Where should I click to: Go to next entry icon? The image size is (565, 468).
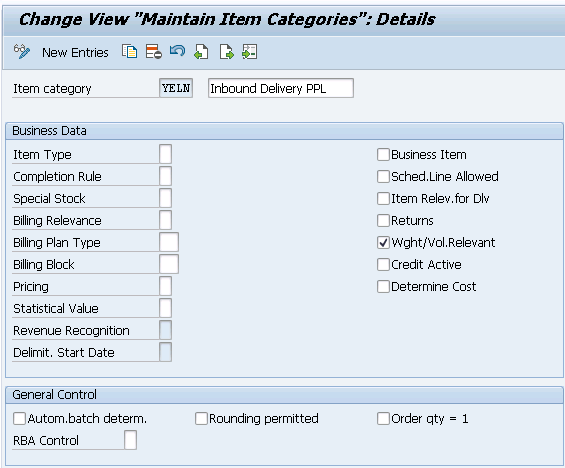click(226, 52)
